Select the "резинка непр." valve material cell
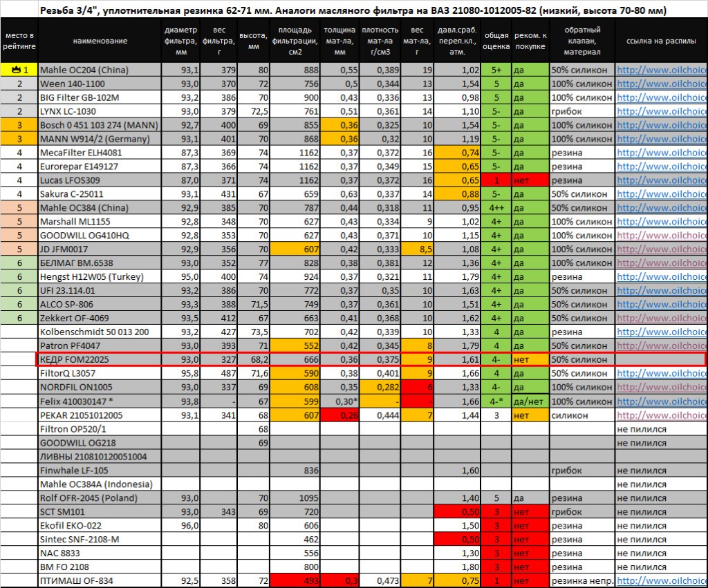 (x=581, y=581)
